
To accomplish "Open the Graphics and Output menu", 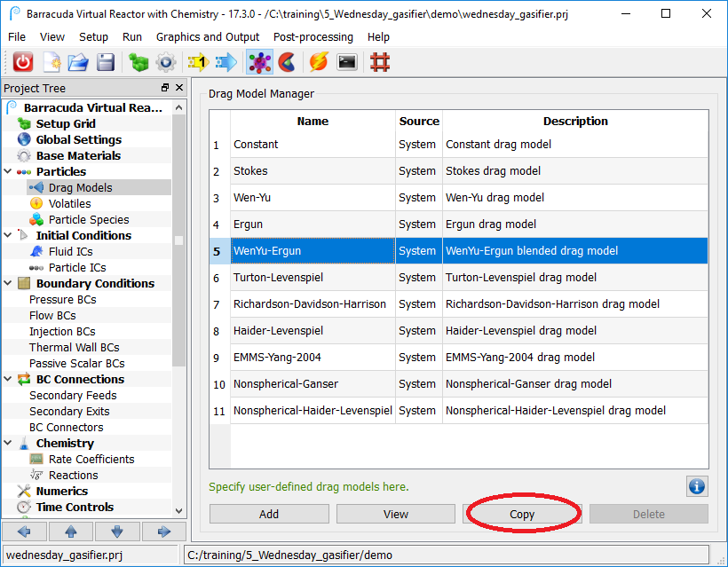I will (208, 36).
